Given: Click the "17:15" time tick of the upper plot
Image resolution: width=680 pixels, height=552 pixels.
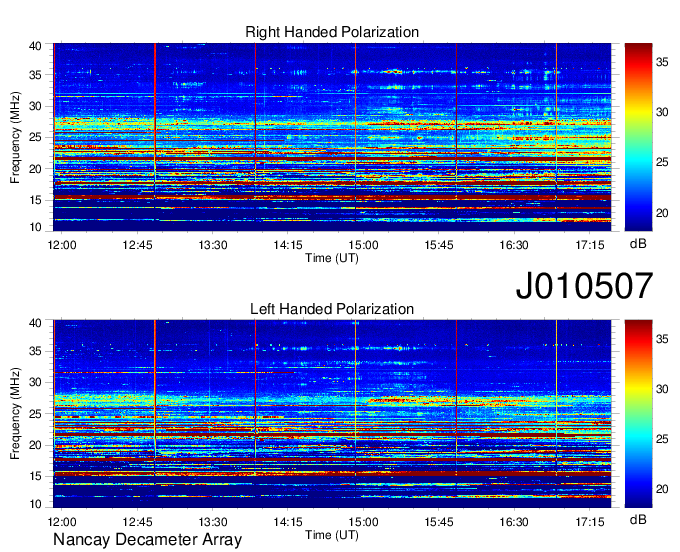Looking at the screenshot, I should pyautogui.click(x=590, y=245).
